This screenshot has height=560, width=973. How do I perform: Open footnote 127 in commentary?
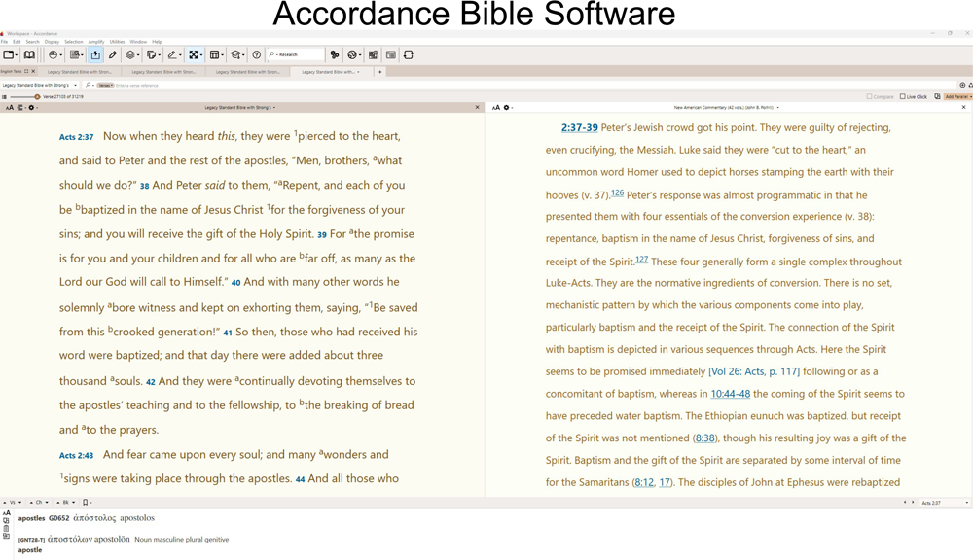(641, 260)
